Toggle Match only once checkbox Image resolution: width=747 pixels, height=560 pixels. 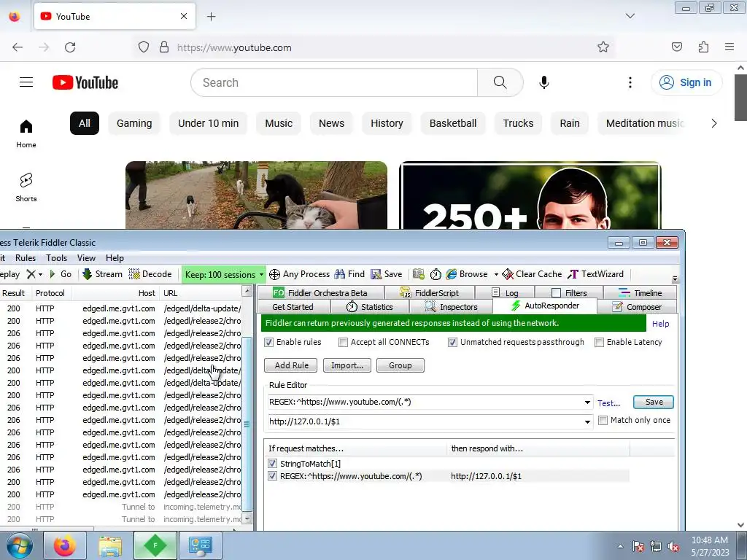pyautogui.click(x=603, y=421)
